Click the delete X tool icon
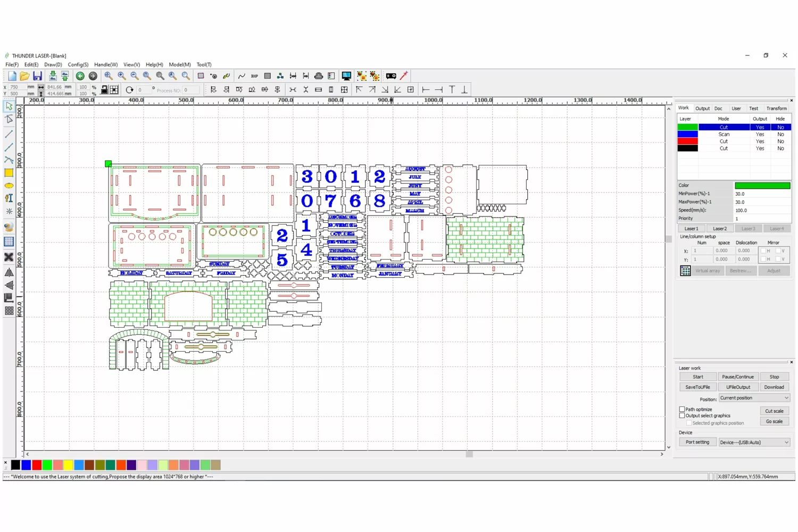Screen dimensions: 798x532 point(9,257)
